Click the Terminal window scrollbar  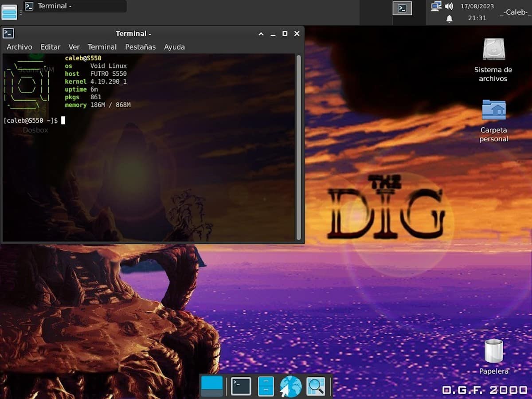point(298,147)
